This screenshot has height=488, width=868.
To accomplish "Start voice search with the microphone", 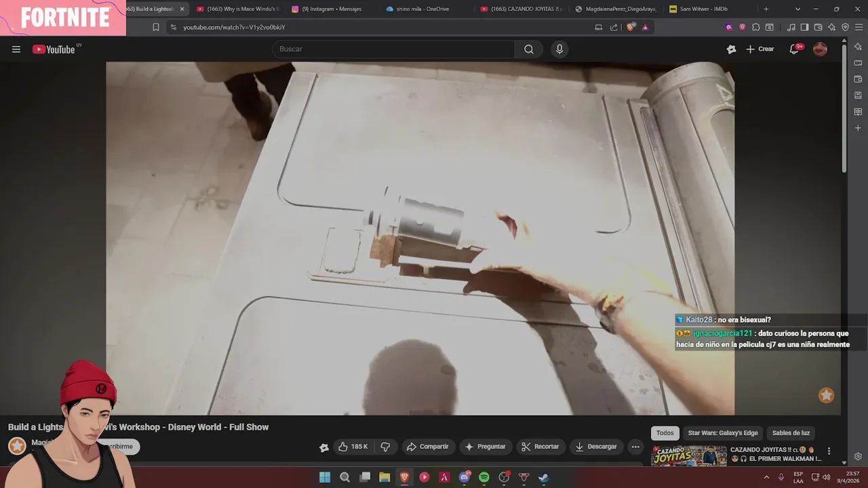I will pos(559,49).
